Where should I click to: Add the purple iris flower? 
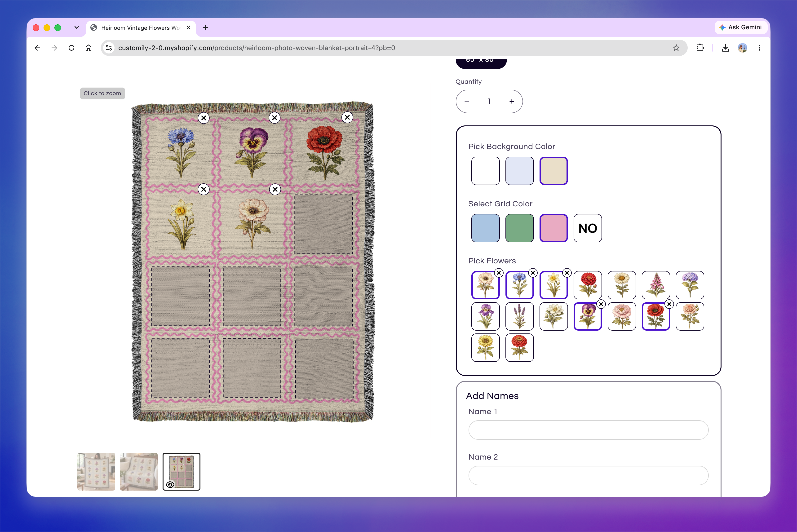pos(485,316)
